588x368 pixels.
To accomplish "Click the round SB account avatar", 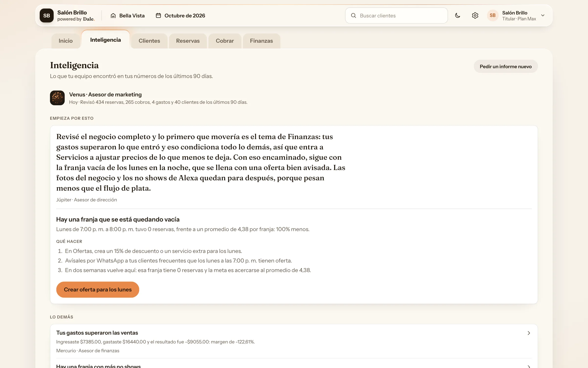I will (x=492, y=15).
